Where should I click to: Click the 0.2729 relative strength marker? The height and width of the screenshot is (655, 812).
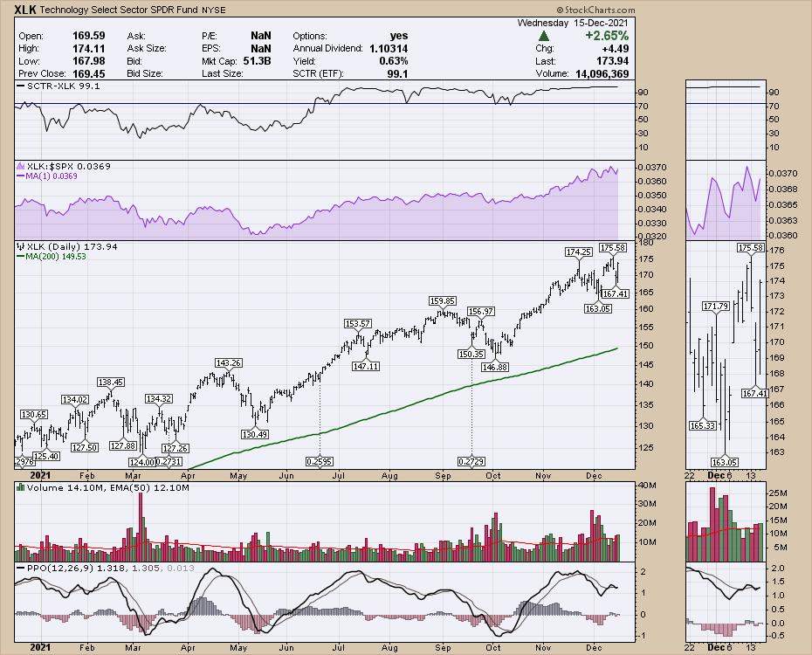471,461
